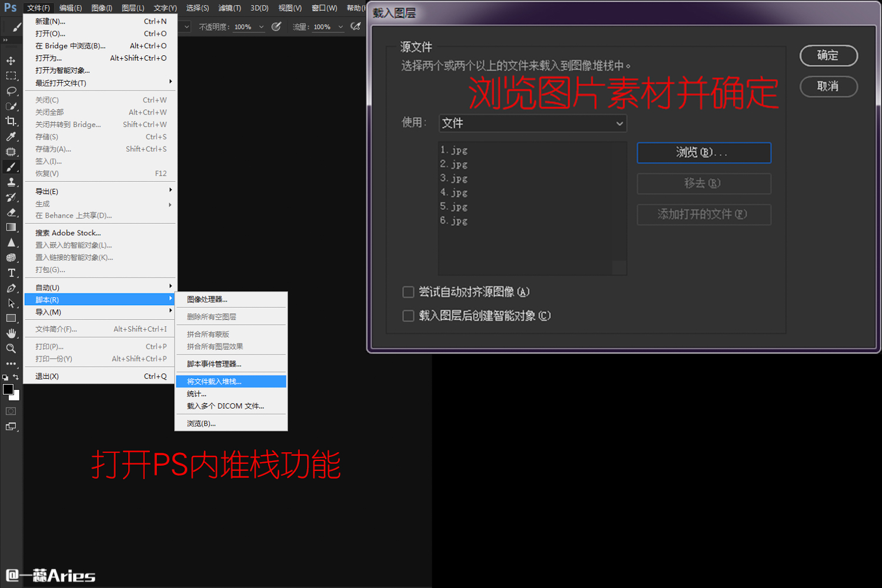Select the Eyedropper tool
Image resolution: width=882 pixels, height=588 pixels.
pyautogui.click(x=11, y=136)
